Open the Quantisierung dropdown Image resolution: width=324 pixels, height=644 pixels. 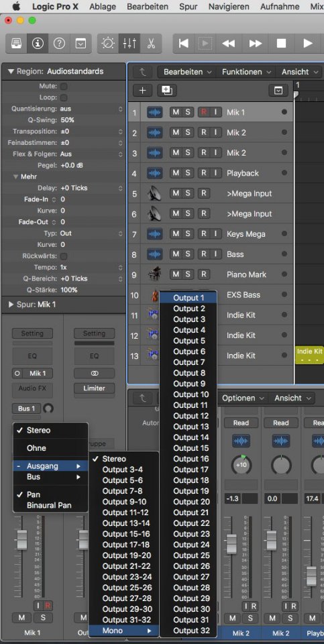click(92, 109)
